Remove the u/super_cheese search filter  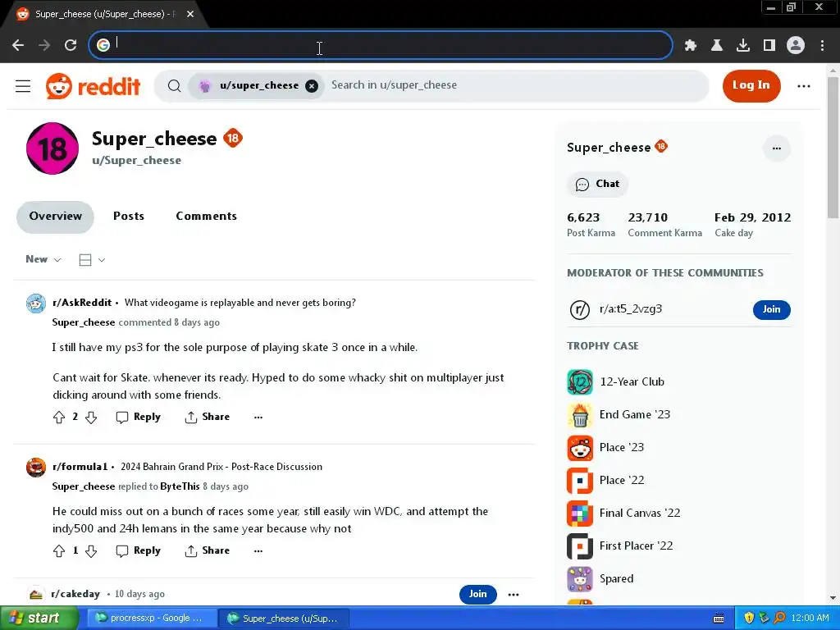pyautogui.click(x=312, y=85)
